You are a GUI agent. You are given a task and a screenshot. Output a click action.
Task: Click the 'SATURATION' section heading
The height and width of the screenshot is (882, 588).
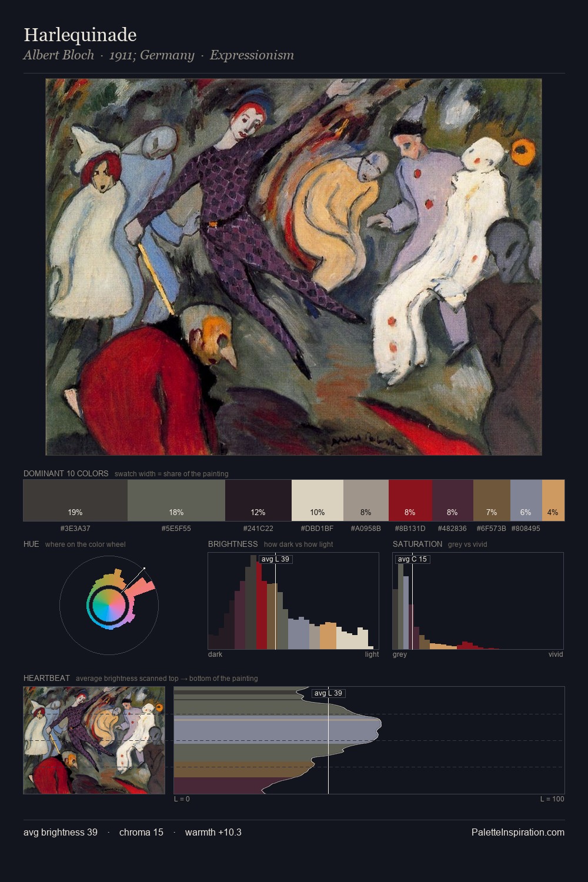coord(417,544)
